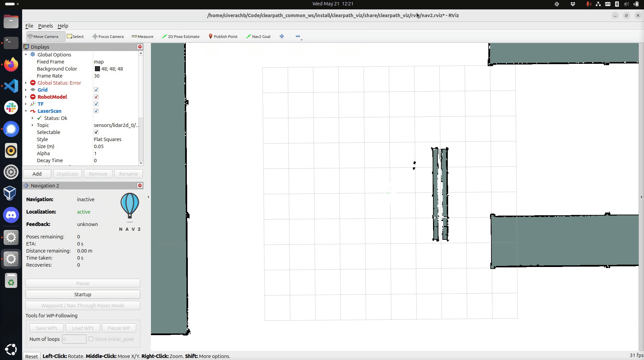
Task: Disable the LaserScan Selectable checkbox
Action: [x=96, y=132]
